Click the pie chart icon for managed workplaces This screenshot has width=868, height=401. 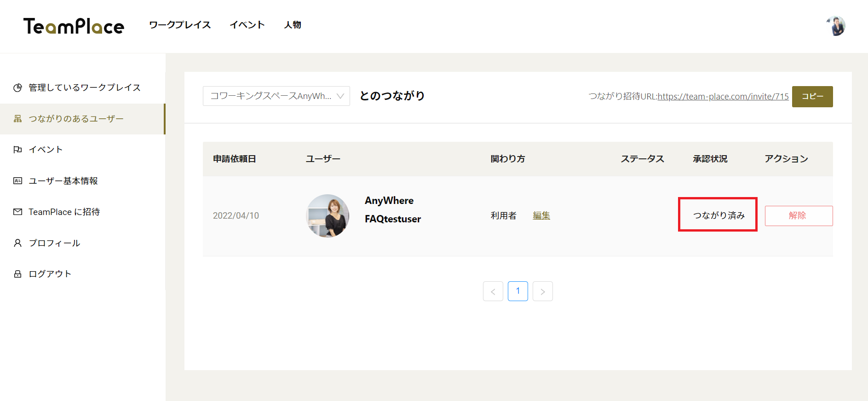click(x=17, y=87)
